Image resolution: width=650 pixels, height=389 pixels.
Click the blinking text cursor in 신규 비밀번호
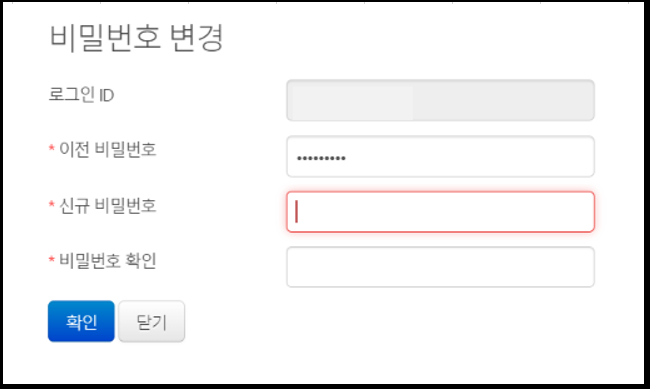click(x=296, y=212)
